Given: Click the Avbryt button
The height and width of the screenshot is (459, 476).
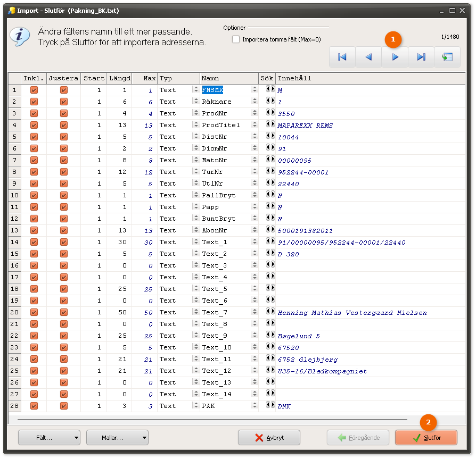Looking at the screenshot, I should click(x=269, y=438).
